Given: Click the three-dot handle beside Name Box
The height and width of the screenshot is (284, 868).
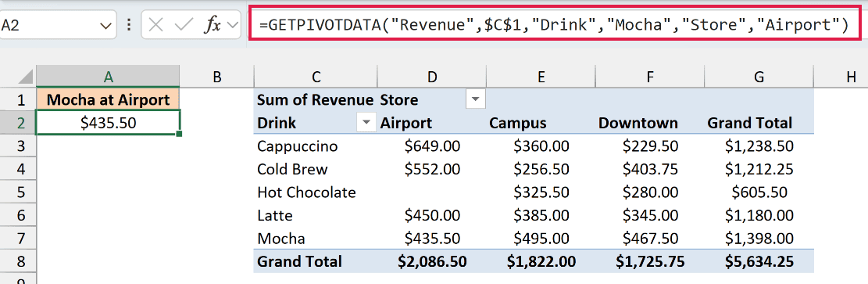Looking at the screenshot, I should [x=128, y=25].
